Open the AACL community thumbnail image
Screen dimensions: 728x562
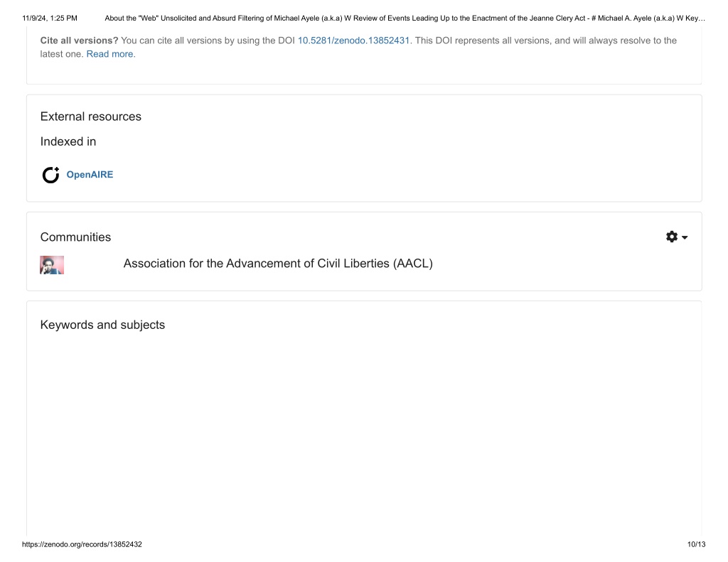tap(52, 265)
